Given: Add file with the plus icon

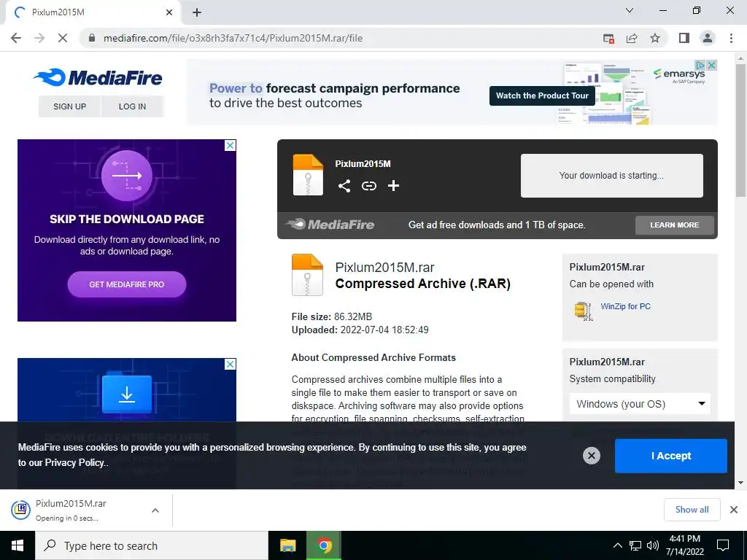Looking at the screenshot, I should (x=393, y=186).
